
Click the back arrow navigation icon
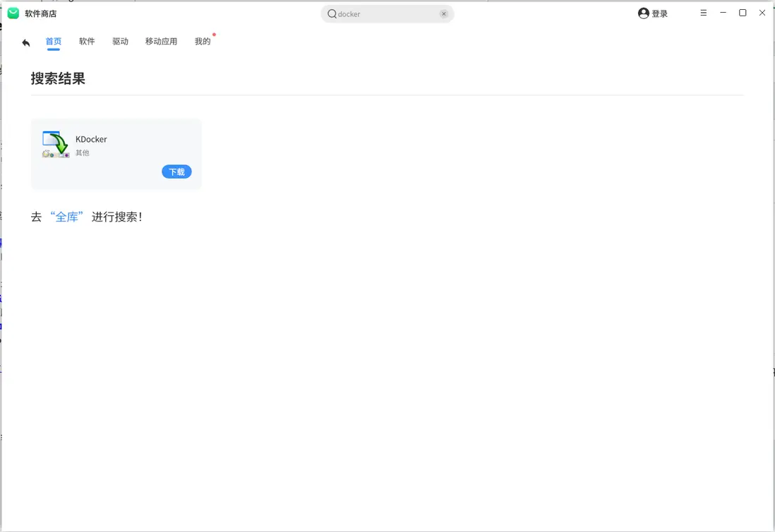point(25,42)
